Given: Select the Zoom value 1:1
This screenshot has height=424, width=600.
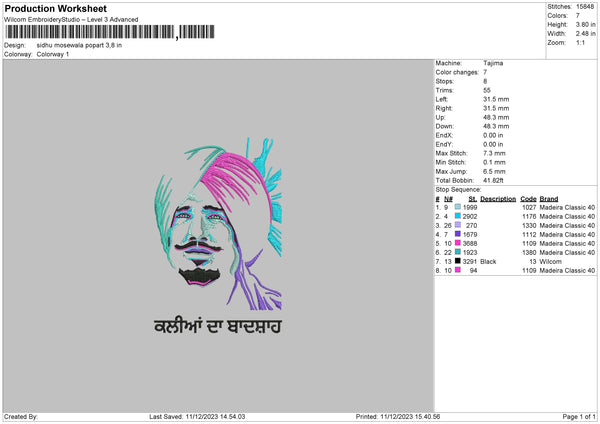Looking at the screenshot, I should point(580,42).
